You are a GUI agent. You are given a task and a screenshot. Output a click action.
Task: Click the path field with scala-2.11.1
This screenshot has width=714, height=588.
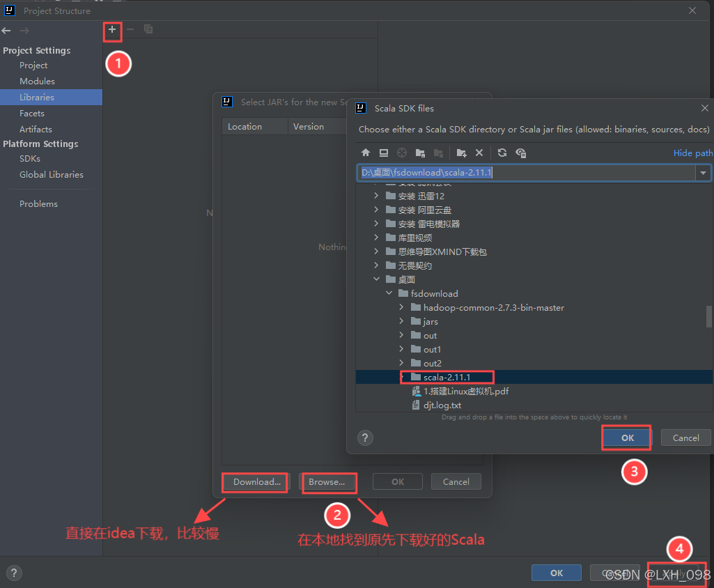pos(526,173)
